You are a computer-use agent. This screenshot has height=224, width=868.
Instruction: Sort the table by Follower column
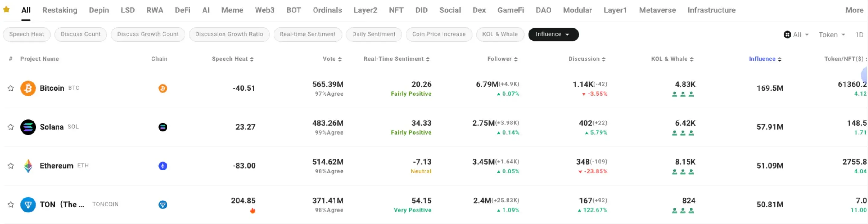point(502,59)
